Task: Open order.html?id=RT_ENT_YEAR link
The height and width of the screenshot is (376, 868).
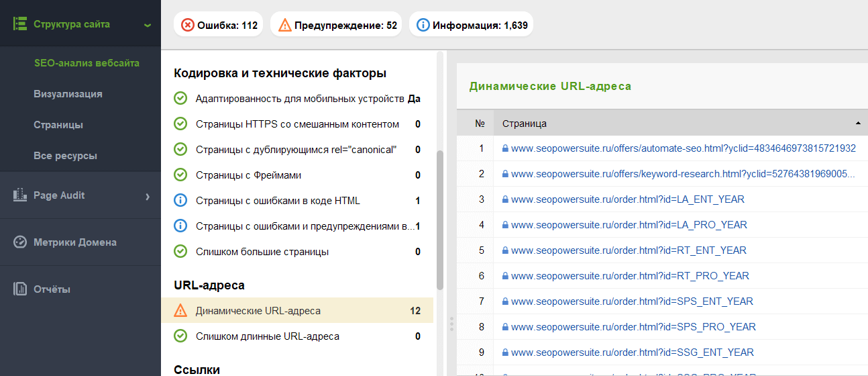Action: tap(629, 250)
